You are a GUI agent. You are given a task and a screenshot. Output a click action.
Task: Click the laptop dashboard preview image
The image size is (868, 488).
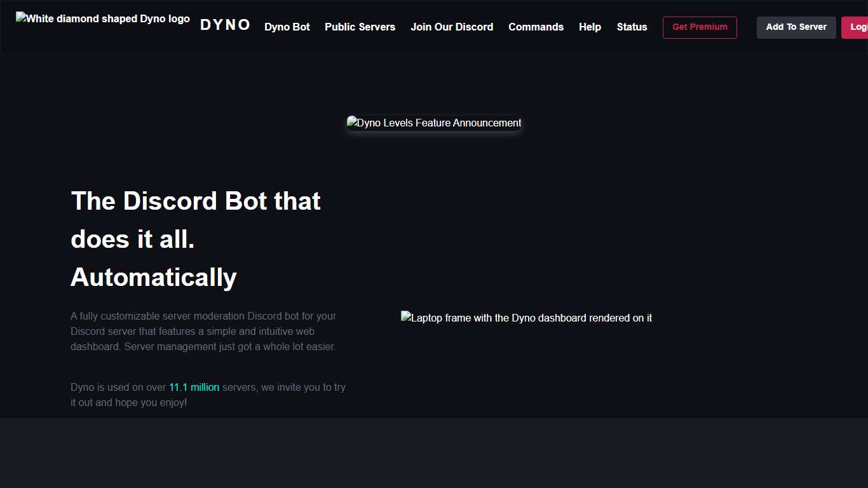click(x=526, y=318)
